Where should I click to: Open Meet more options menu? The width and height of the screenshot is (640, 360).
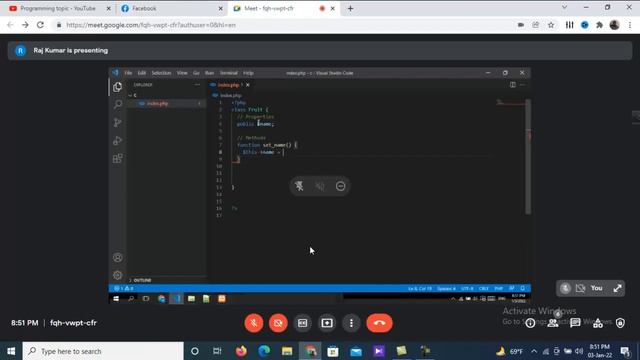pyautogui.click(x=351, y=323)
